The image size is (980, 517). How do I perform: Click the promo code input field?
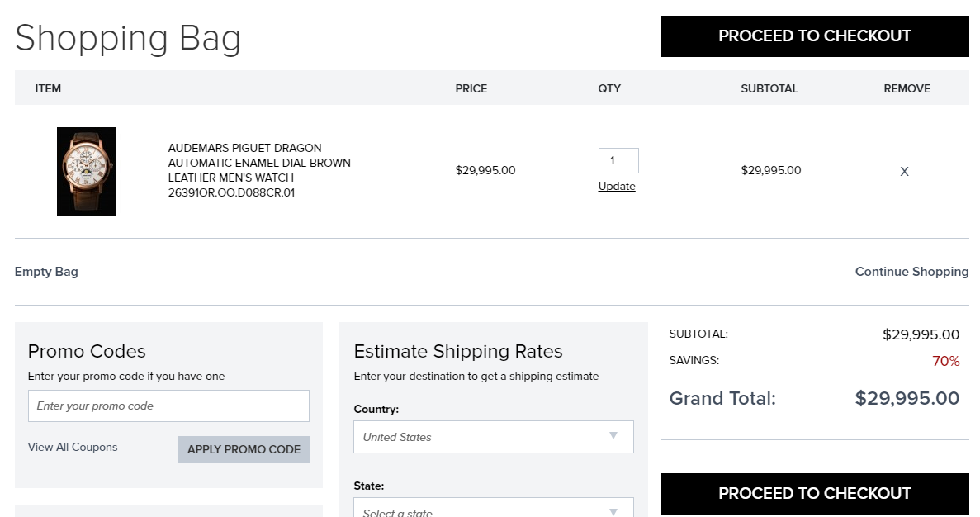pos(168,406)
